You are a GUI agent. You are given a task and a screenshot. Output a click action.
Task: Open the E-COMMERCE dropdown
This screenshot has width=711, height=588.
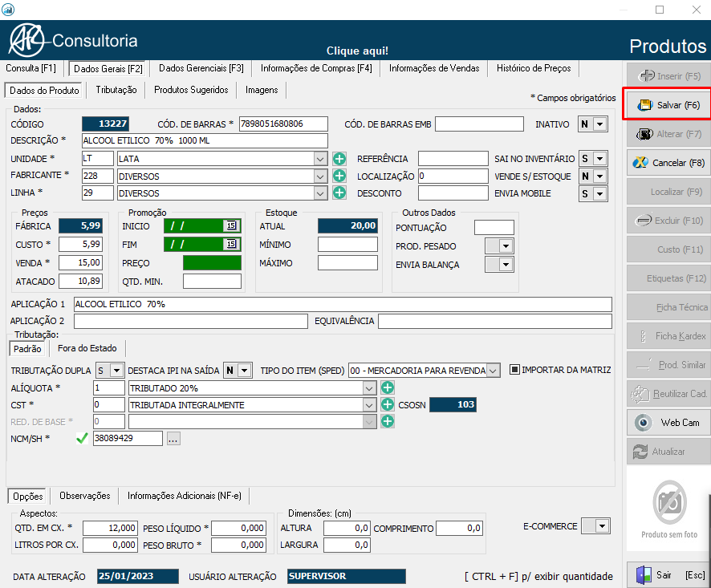click(x=603, y=526)
